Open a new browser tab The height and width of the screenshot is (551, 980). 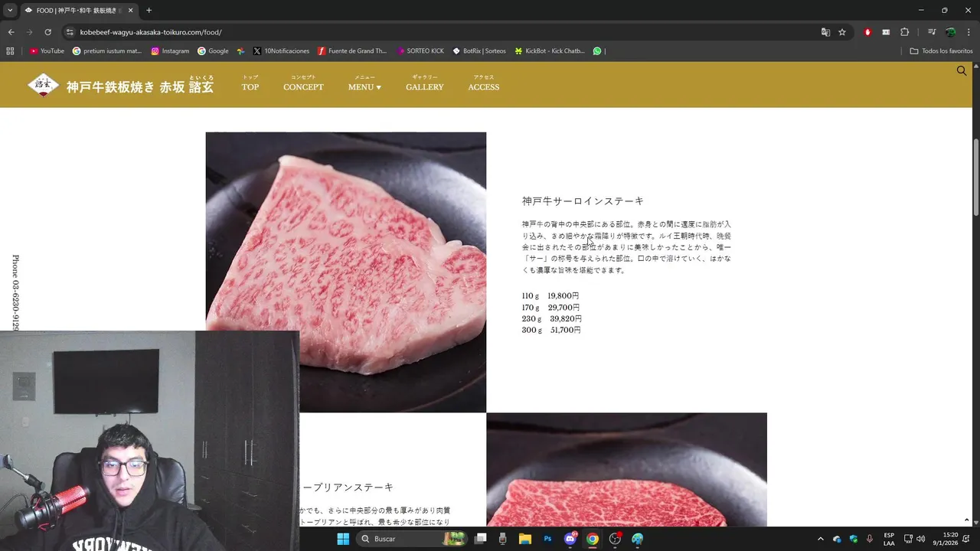coord(149,11)
